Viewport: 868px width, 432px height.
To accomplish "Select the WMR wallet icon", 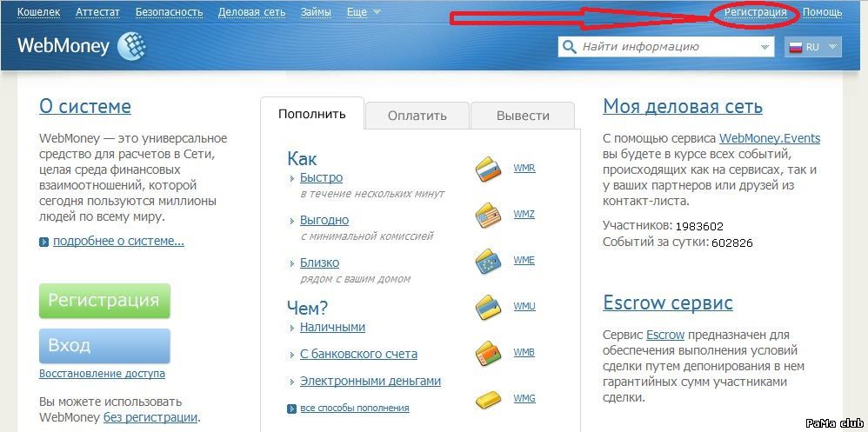I will click(x=488, y=169).
